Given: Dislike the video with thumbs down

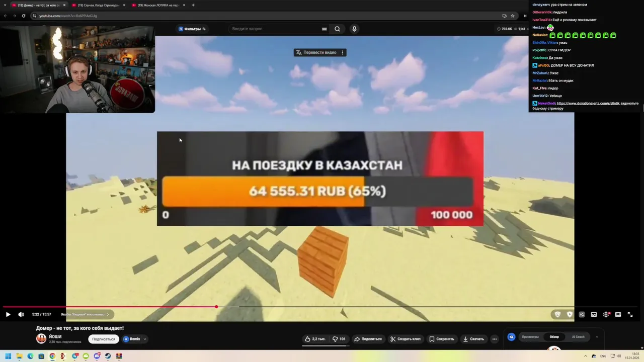Looking at the screenshot, I should [x=339, y=339].
